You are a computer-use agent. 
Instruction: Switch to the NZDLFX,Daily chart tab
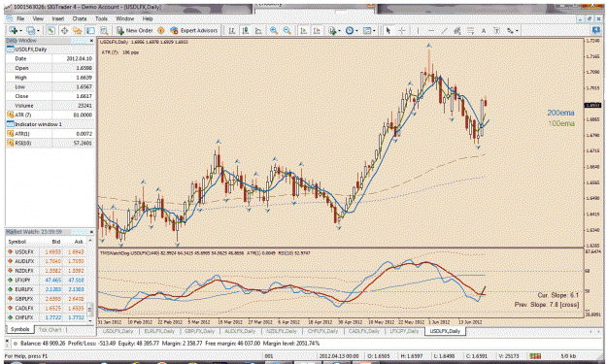point(282,331)
